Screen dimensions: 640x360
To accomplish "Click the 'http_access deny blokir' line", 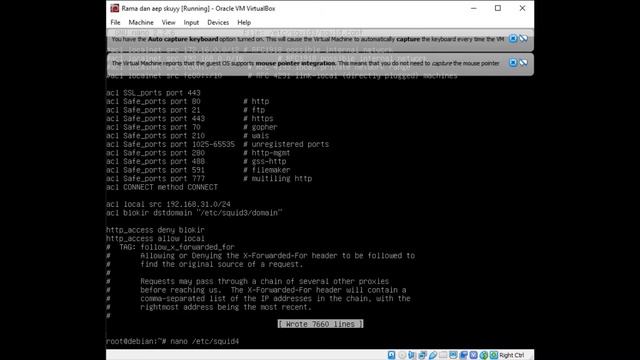I will coord(155,230).
